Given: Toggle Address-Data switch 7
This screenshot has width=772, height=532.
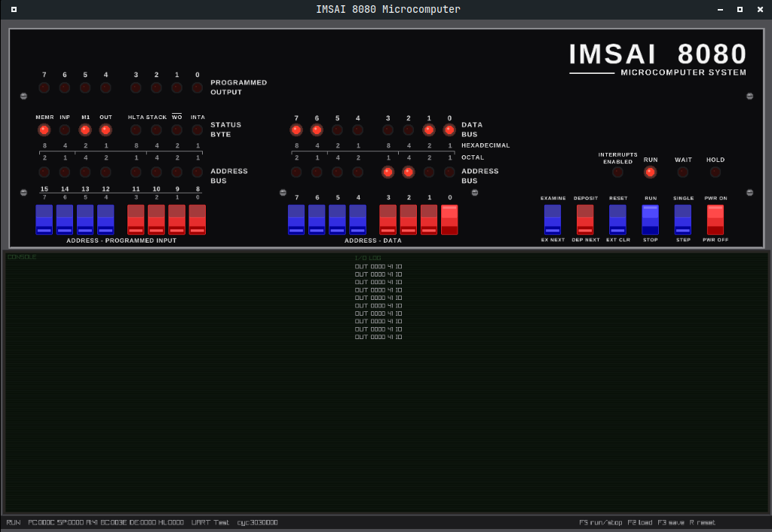Looking at the screenshot, I should (296, 220).
